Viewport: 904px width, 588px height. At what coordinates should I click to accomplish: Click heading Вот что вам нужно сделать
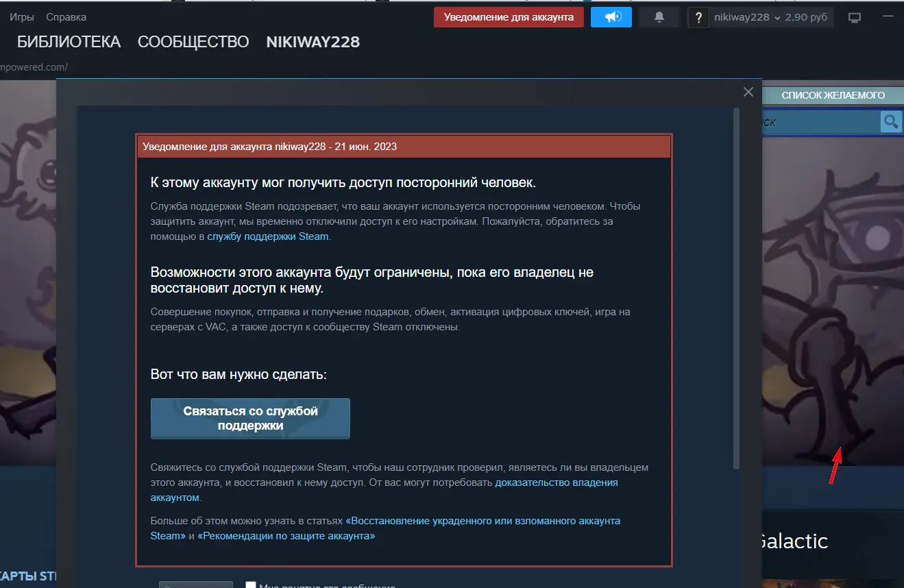pyautogui.click(x=239, y=375)
